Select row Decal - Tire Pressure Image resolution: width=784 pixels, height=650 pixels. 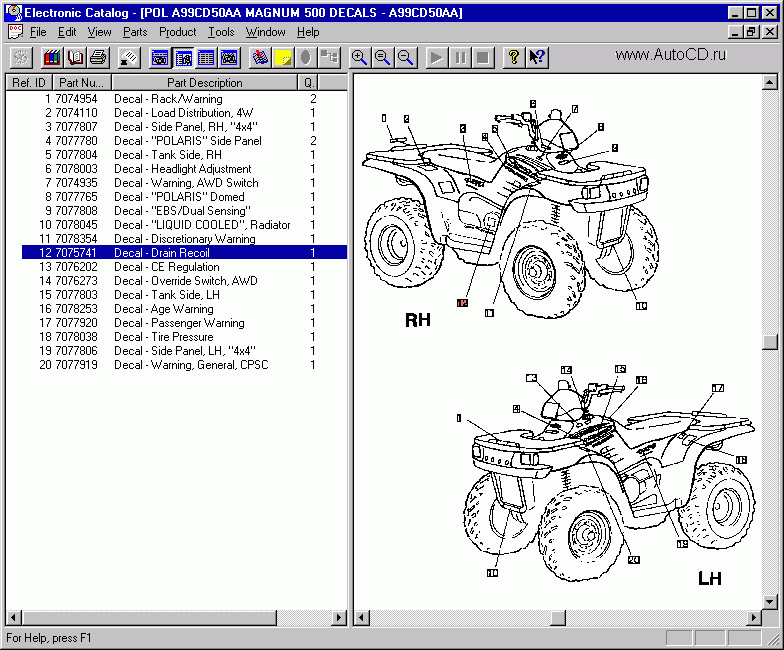click(184, 337)
